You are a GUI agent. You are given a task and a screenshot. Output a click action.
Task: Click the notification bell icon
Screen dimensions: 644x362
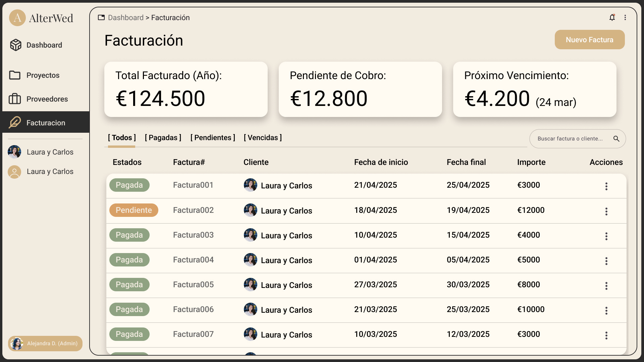click(612, 17)
